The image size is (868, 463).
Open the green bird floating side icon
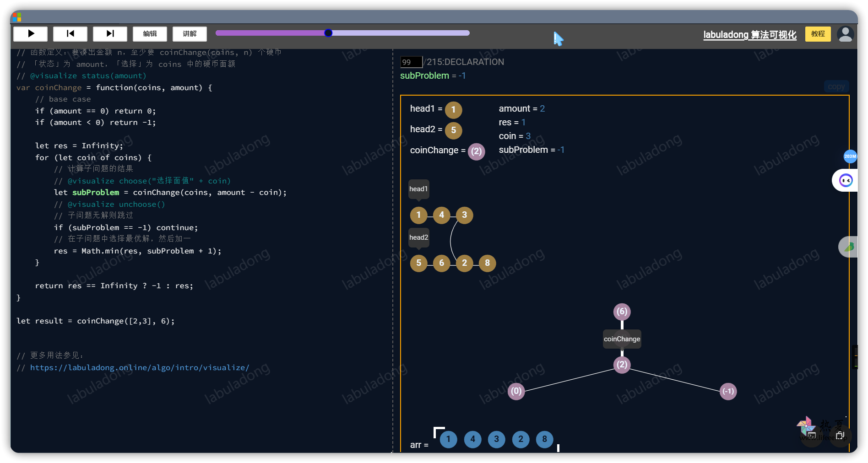pyautogui.click(x=849, y=247)
